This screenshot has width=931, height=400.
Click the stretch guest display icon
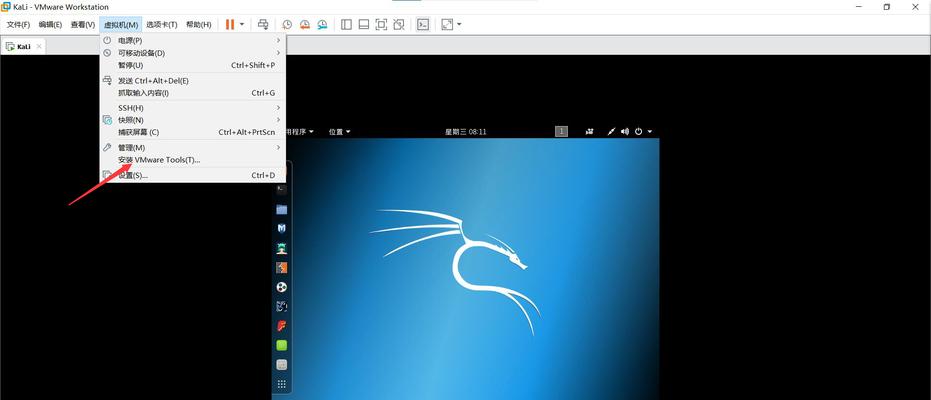click(447, 24)
